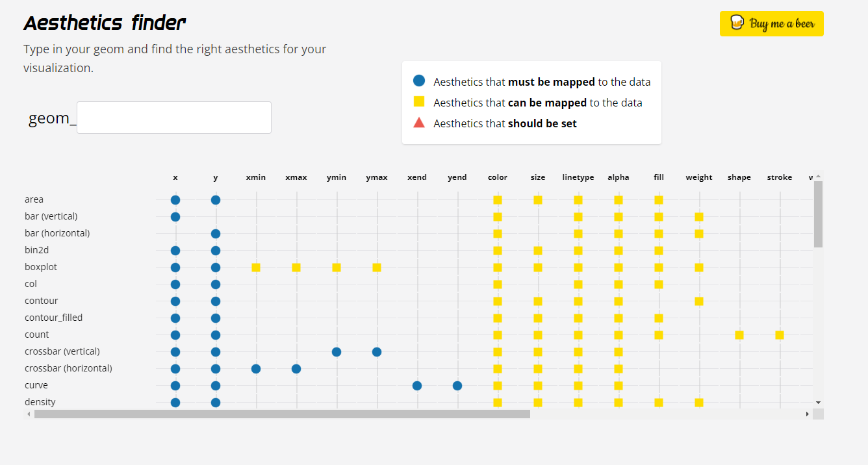Image resolution: width=868 pixels, height=465 pixels.
Task: Click boxplot's yellow xmin square
Action: (x=256, y=268)
